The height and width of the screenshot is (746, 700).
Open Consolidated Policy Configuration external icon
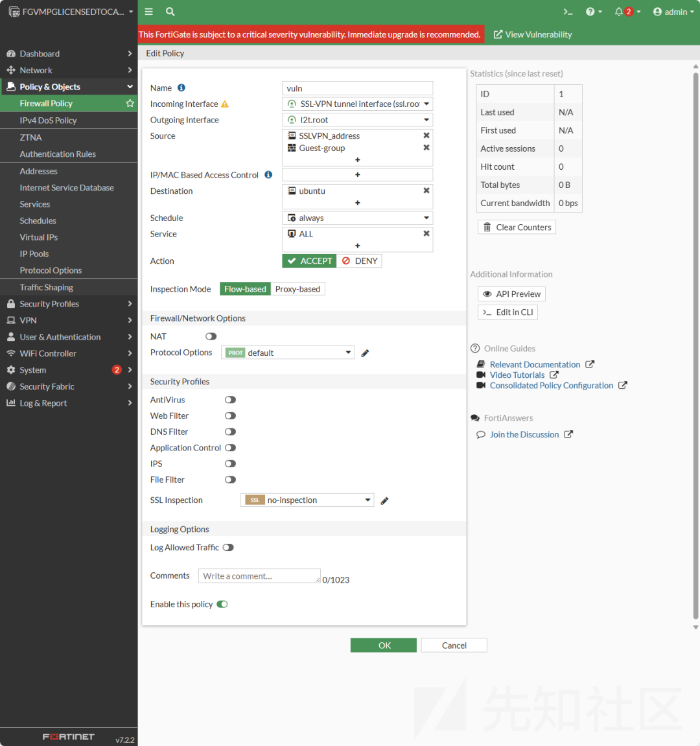click(x=622, y=386)
